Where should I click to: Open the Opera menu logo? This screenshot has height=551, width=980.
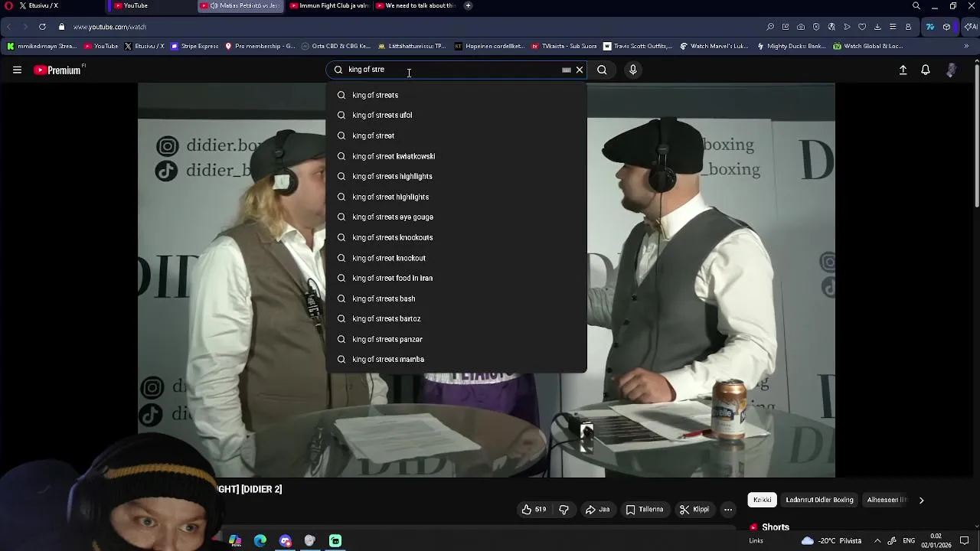(x=8, y=5)
